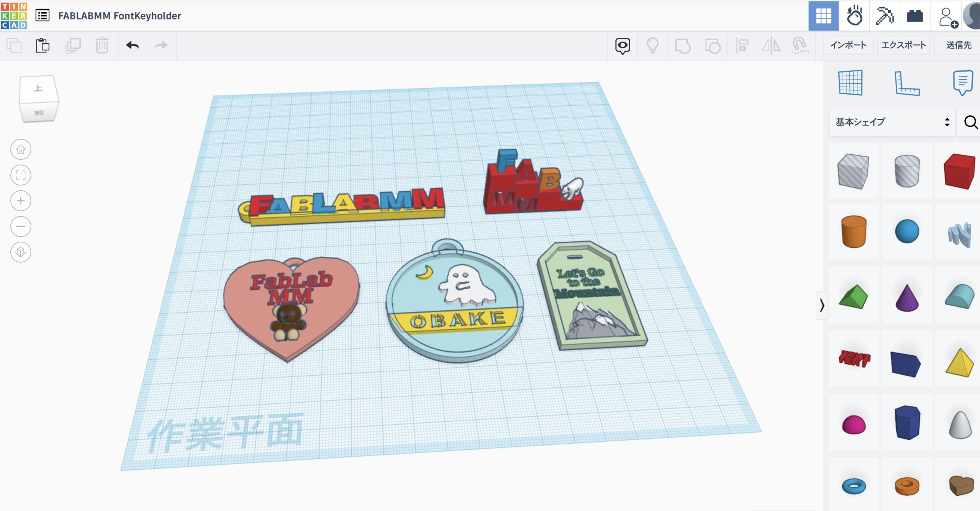Switch to the Sim Lab (apple) icon

[x=855, y=16]
